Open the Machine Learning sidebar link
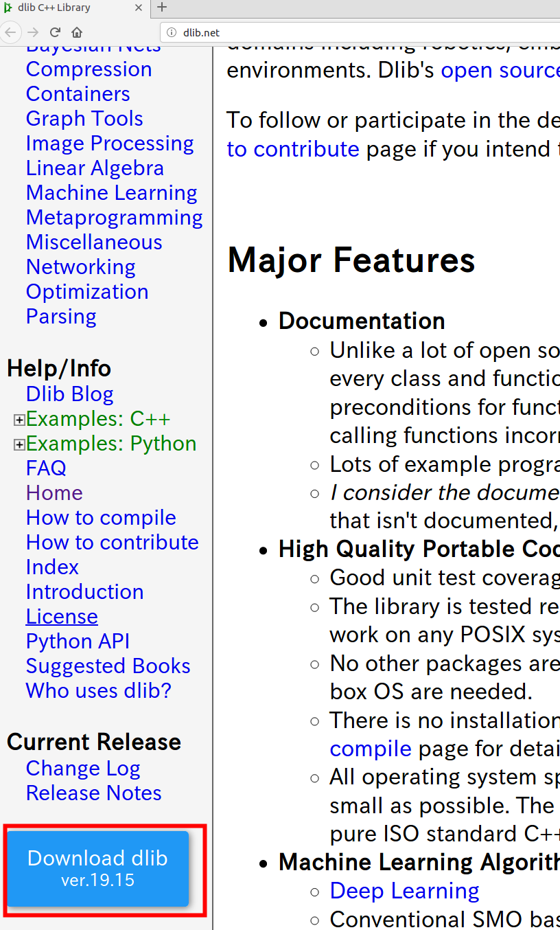Screen dimensions: 560x930 click(112, 193)
